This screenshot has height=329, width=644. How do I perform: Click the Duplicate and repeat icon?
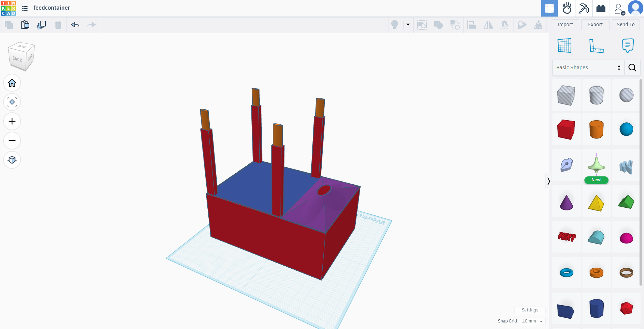tap(42, 25)
